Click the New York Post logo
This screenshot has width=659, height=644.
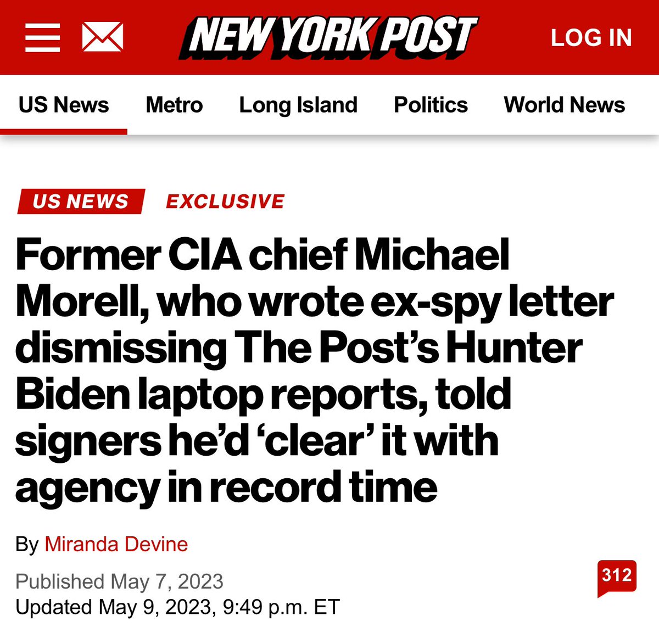(328, 37)
